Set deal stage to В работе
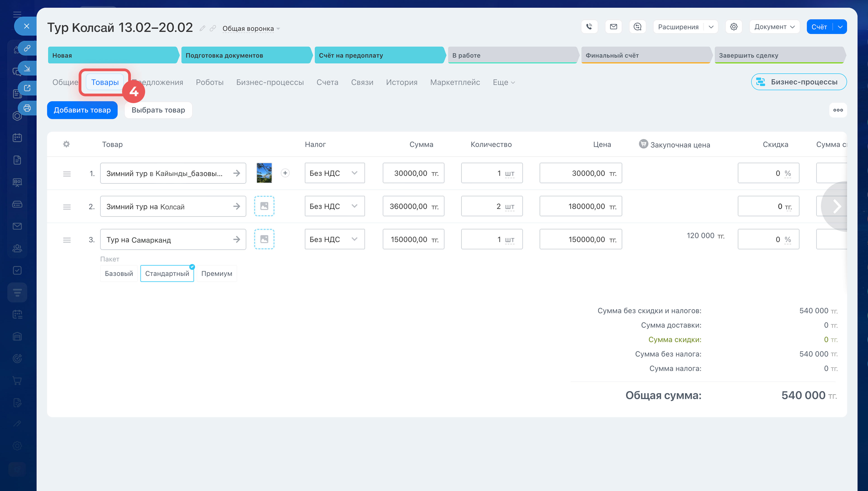This screenshot has height=491, width=868. (512, 55)
